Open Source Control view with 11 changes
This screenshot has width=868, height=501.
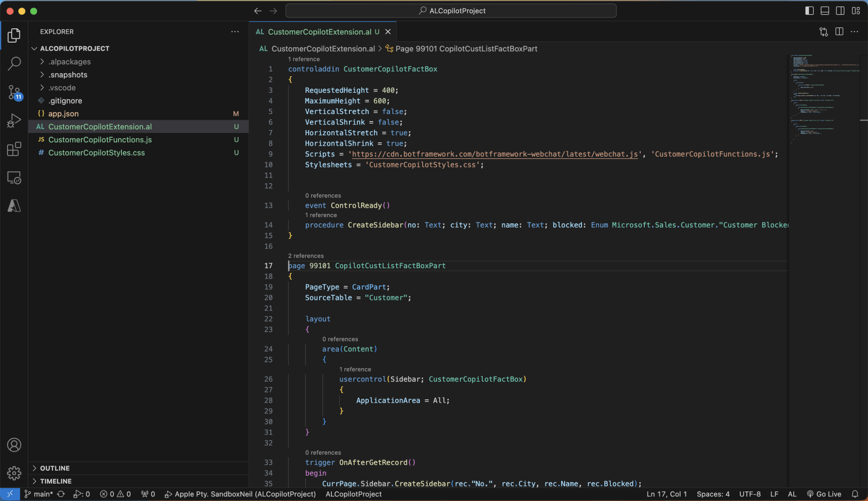(14, 92)
